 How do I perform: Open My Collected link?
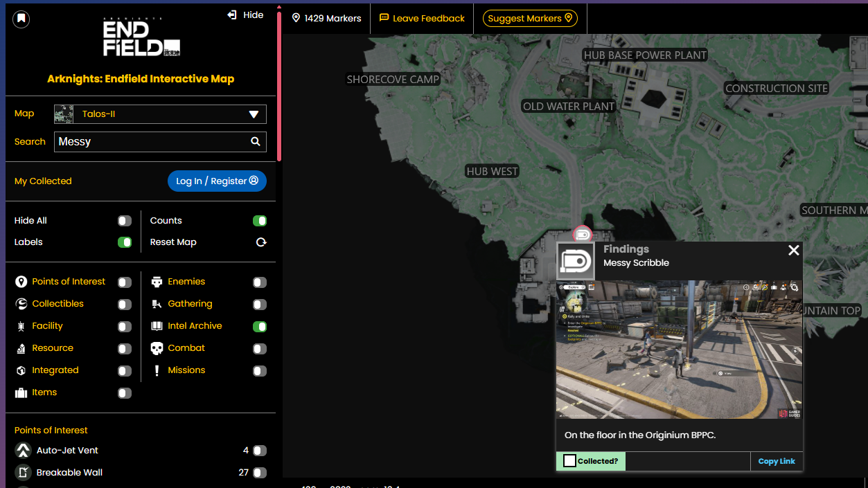tap(43, 181)
